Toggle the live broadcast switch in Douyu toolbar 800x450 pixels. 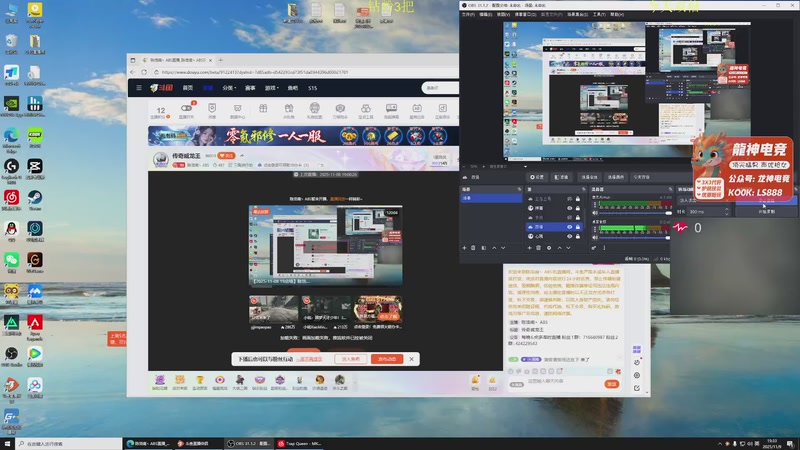pos(186,108)
